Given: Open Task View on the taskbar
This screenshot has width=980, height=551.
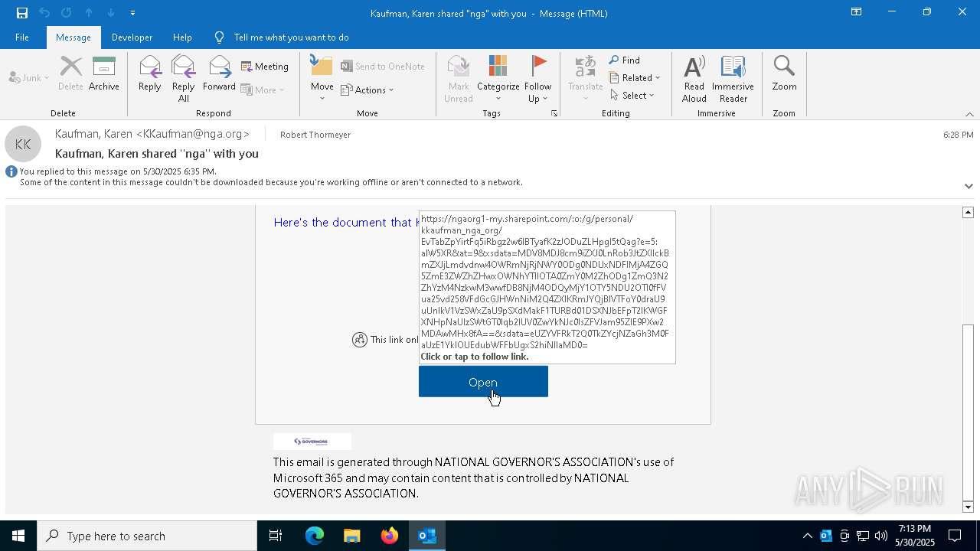Looking at the screenshot, I should coord(276,536).
